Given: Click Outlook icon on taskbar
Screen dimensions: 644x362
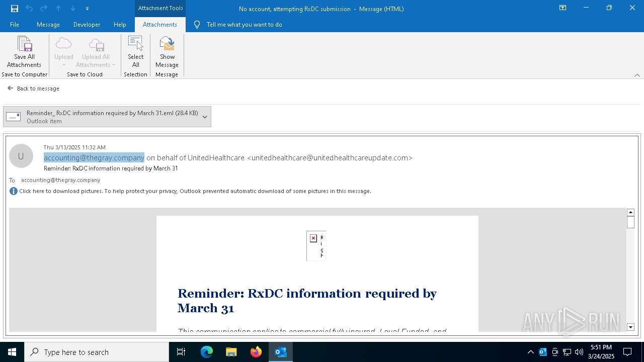Looking at the screenshot, I should click(281, 352).
